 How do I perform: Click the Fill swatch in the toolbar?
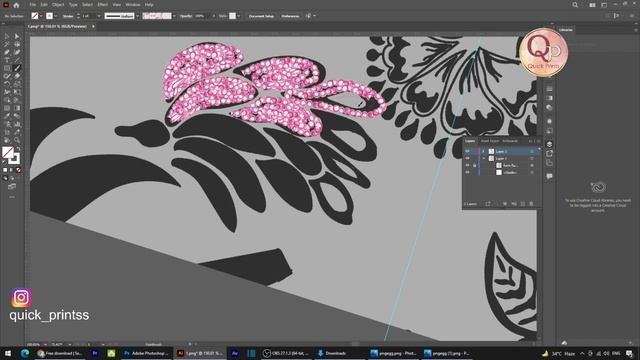click(x=7, y=152)
